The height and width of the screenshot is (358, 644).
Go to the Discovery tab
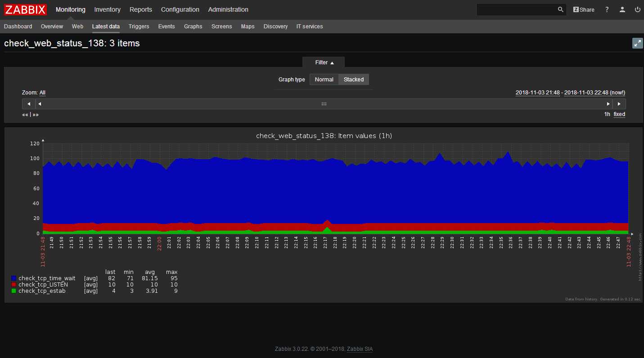point(275,27)
